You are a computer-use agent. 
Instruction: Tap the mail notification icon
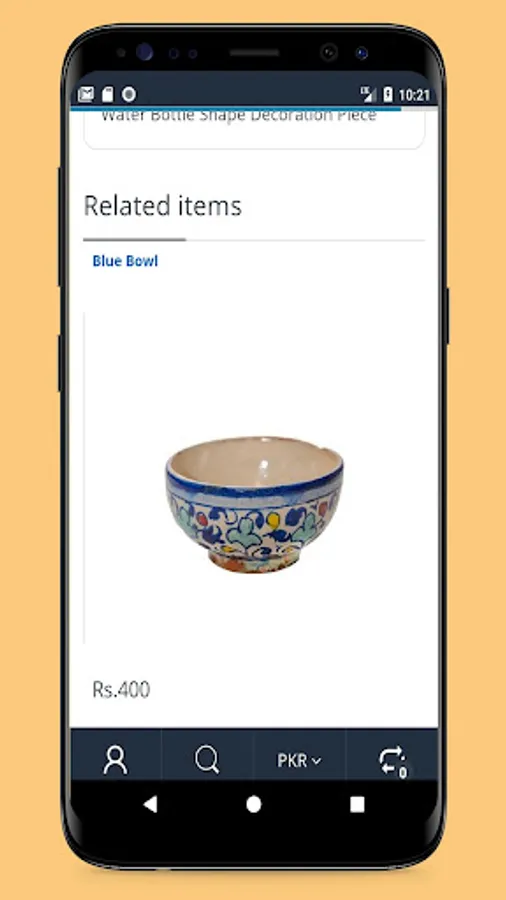coord(86,94)
